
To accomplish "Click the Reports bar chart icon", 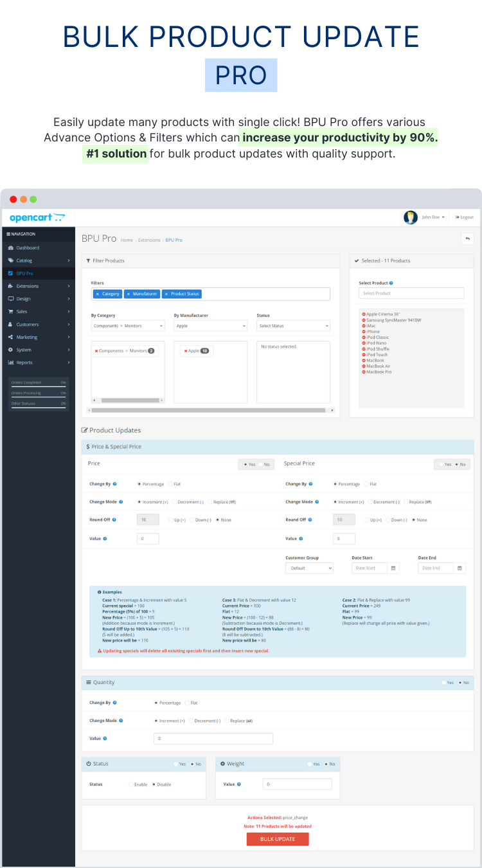I will (x=10, y=363).
